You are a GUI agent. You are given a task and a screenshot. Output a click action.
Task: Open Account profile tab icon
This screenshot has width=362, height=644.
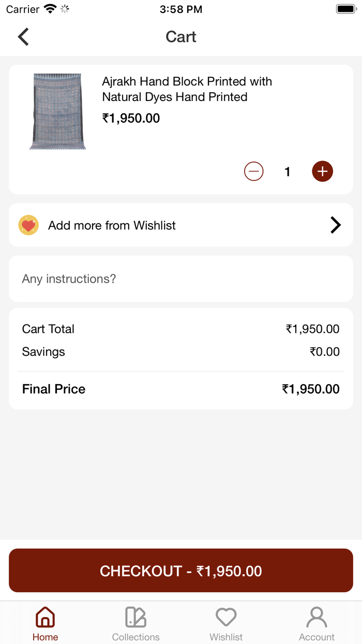[x=316, y=617]
